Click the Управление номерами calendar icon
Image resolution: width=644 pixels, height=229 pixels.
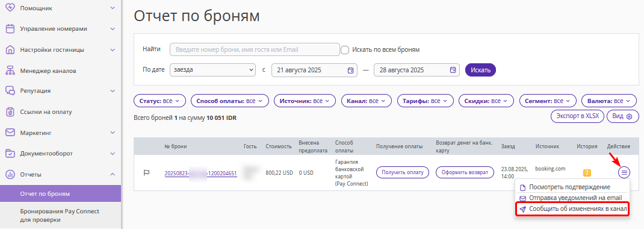(x=10, y=29)
